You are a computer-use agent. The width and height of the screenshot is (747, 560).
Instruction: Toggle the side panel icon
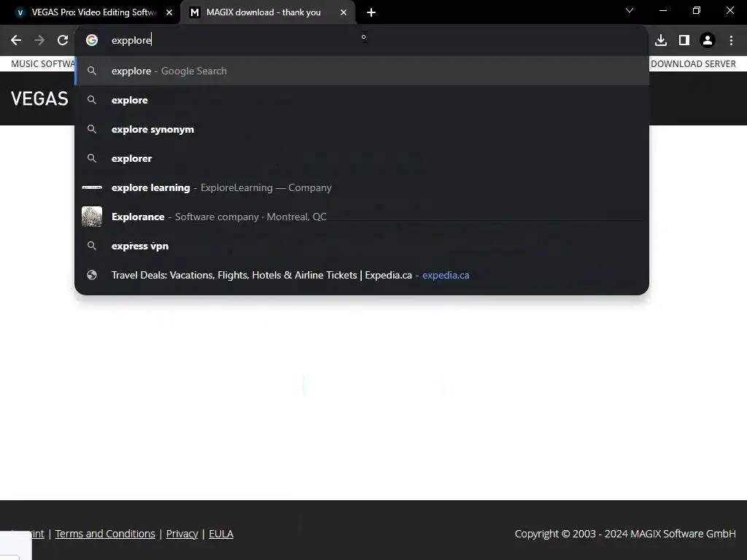(684, 41)
